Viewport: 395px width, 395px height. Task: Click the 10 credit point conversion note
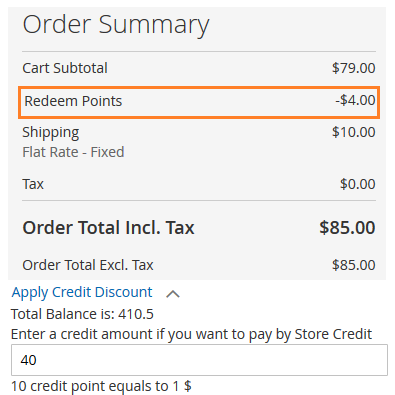101,386
